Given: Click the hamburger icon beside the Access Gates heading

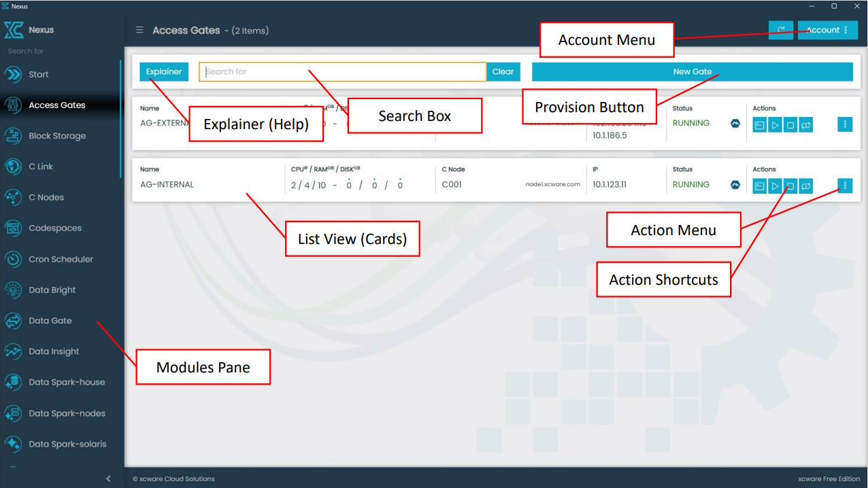Looking at the screenshot, I should click(x=139, y=30).
